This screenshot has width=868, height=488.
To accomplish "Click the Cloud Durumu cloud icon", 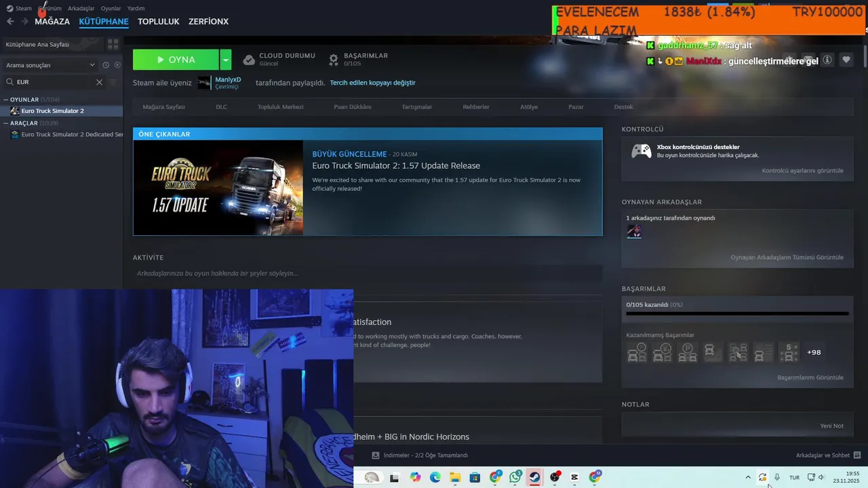I will (249, 60).
